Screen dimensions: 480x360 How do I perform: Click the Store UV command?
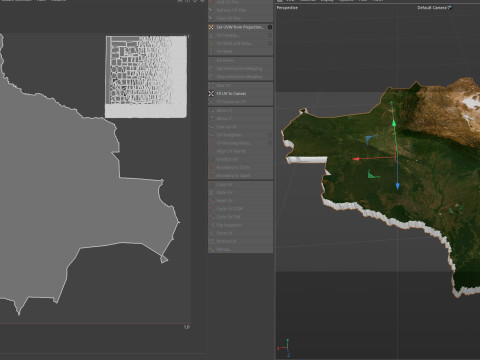click(240, 233)
